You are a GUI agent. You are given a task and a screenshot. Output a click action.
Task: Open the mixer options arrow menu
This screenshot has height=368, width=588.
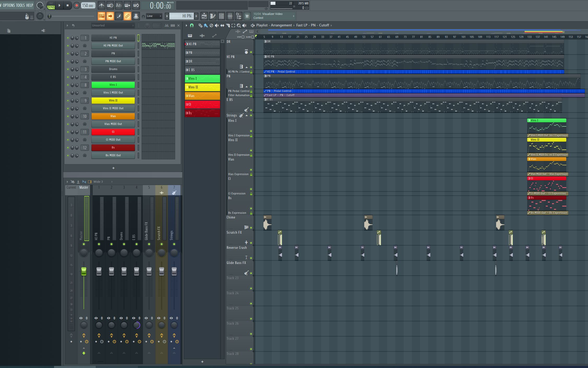pyautogui.click(x=67, y=182)
